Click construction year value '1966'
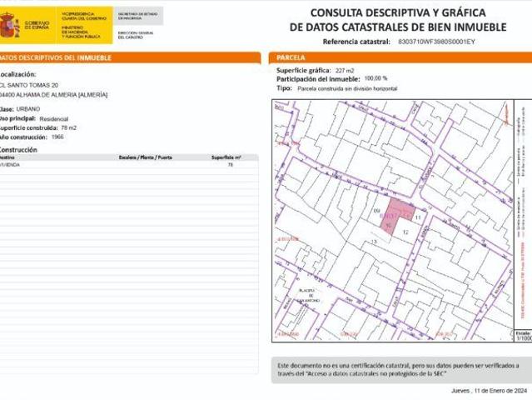This screenshot has height=400, width=532. 57,137
